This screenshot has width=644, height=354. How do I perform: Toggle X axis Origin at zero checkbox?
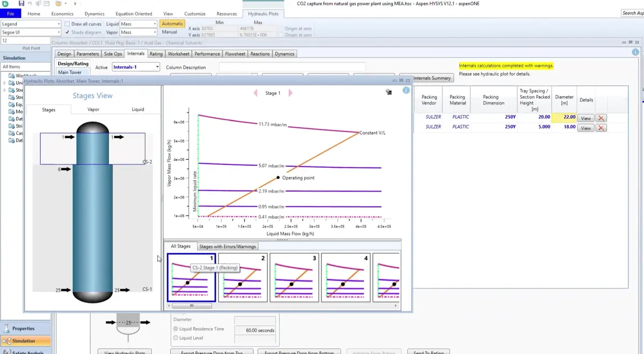(x=281, y=28)
